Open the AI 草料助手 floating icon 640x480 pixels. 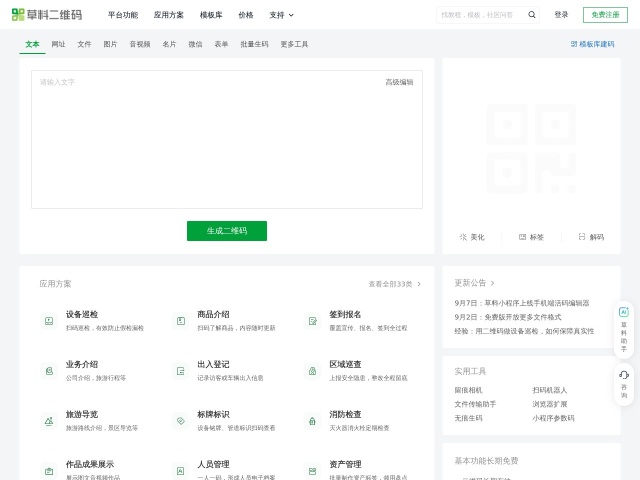point(624,312)
